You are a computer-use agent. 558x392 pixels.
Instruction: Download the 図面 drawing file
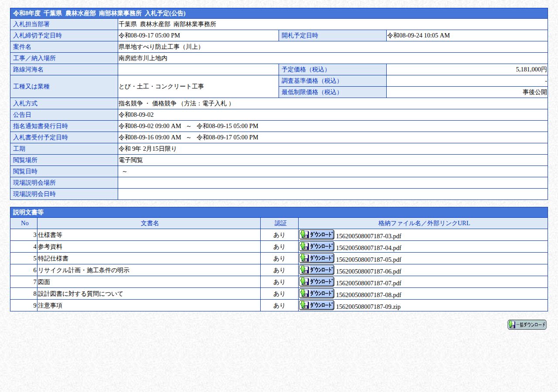point(316,281)
